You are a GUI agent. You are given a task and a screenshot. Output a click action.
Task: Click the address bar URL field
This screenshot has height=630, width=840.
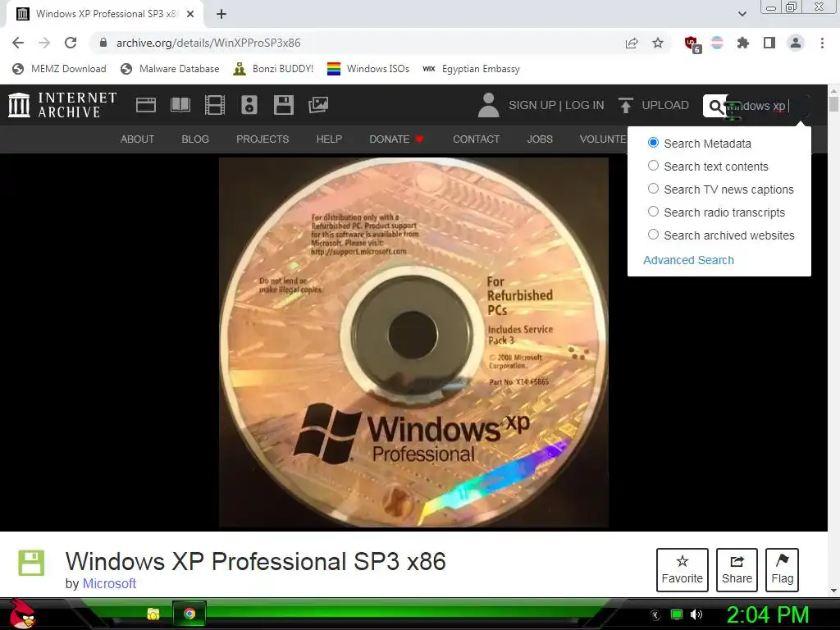coord(354,43)
